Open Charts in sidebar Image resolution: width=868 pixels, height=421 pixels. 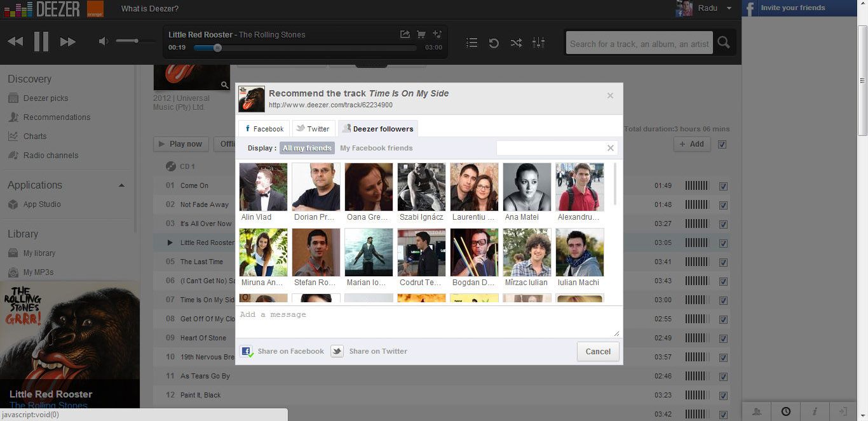(x=35, y=137)
